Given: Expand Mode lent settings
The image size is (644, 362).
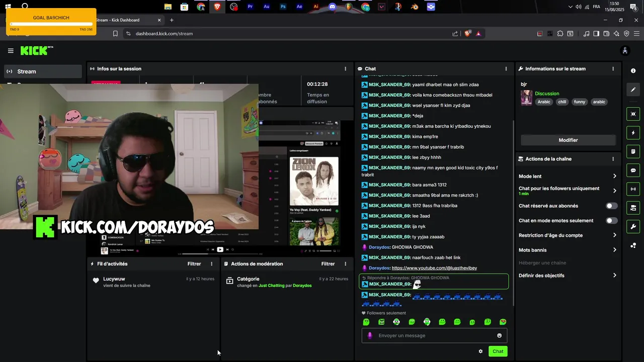Looking at the screenshot, I should [568, 176].
